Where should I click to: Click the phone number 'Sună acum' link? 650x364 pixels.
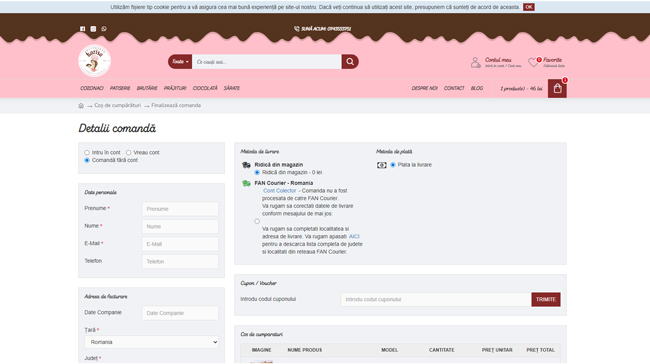(x=326, y=29)
